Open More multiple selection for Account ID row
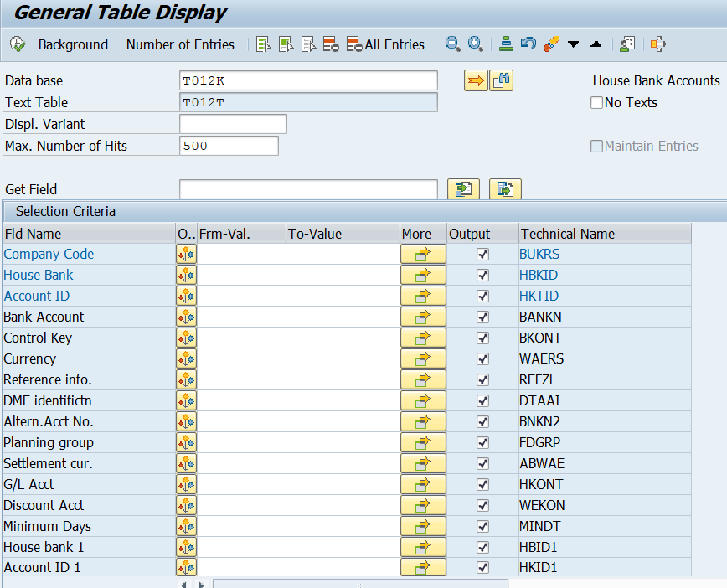Screen dimensions: 727x588 (423, 296)
